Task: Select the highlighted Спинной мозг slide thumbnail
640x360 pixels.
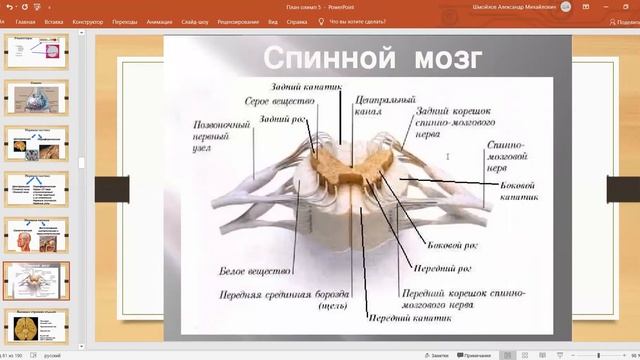Action: (36, 281)
